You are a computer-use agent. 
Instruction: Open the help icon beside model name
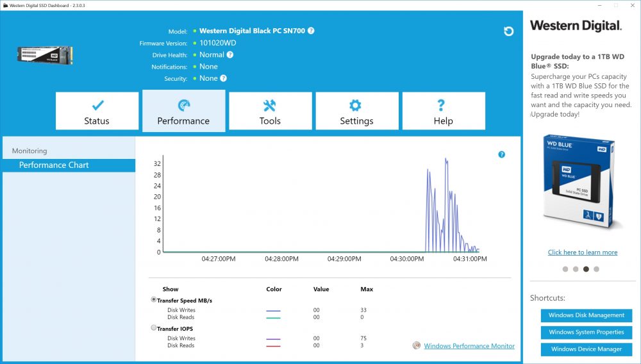pos(311,31)
